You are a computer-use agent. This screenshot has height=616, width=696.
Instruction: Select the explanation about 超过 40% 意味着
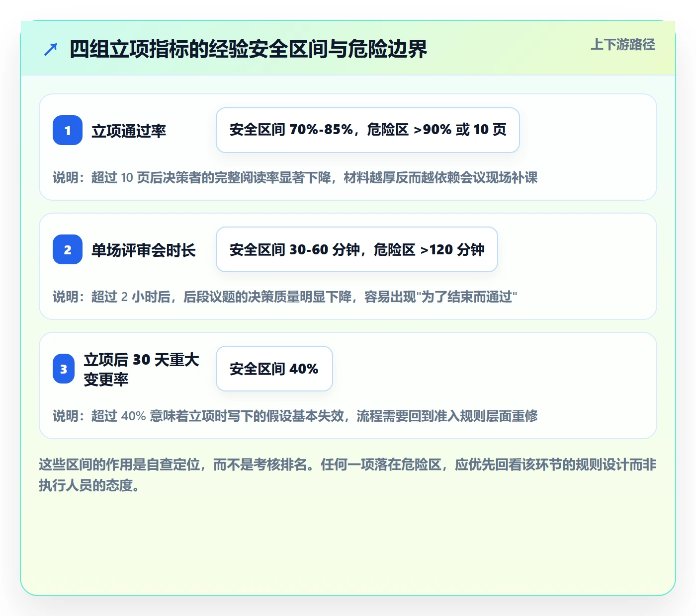coord(295,416)
